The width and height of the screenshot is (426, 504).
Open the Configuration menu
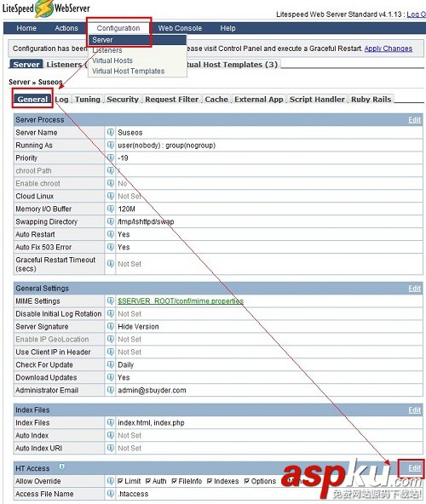[x=118, y=28]
